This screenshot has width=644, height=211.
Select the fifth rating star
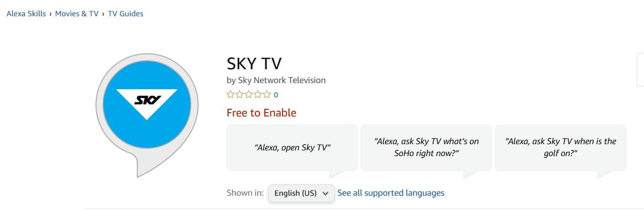click(267, 95)
